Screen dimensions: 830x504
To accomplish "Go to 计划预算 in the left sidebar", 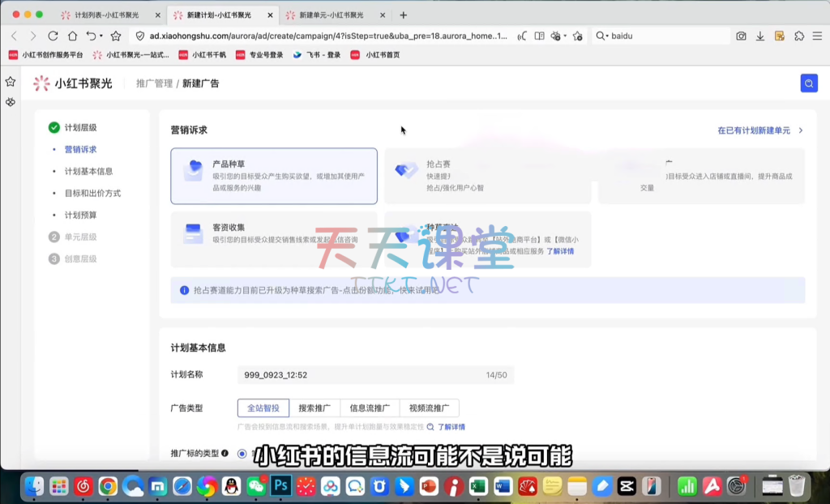I will tap(80, 215).
